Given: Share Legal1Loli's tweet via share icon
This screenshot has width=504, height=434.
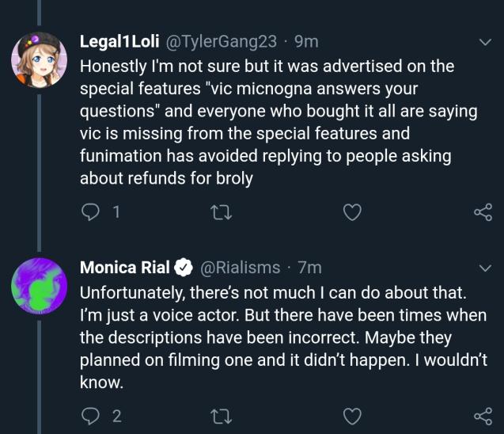Looking at the screenshot, I should click(x=483, y=212).
